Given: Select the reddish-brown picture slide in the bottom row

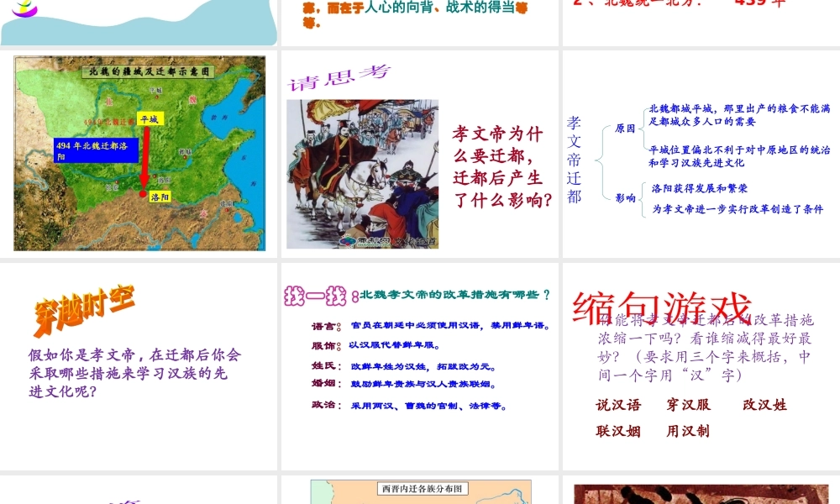Looking at the screenshot, I should tap(701, 490).
